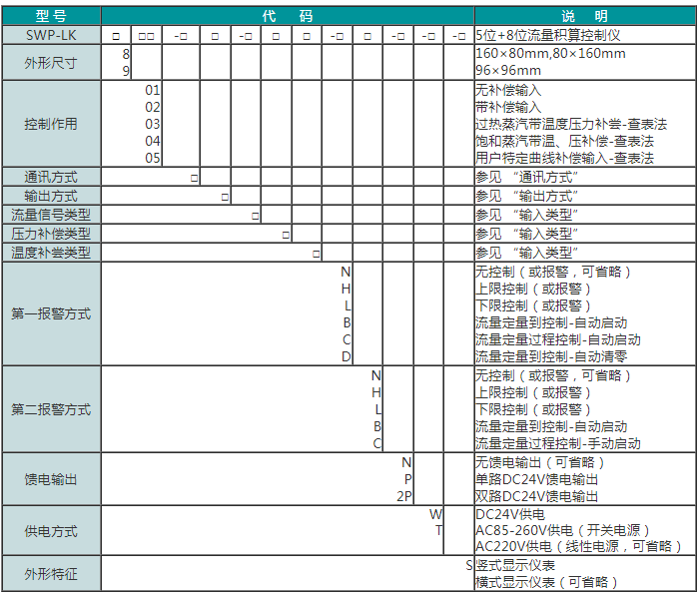Click the '温度补尝类型' row label
The height and width of the screenshot is (594, 700).
(x=51, y=253)
